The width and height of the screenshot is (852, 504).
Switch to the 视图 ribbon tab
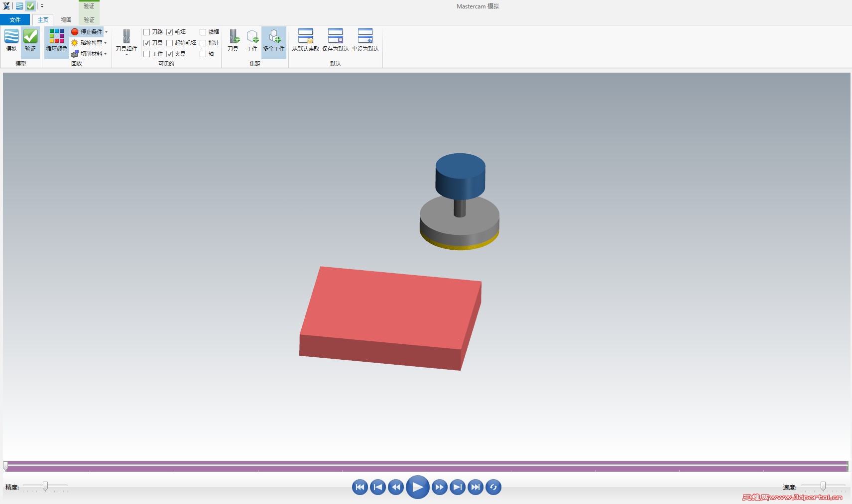point(66,20)
